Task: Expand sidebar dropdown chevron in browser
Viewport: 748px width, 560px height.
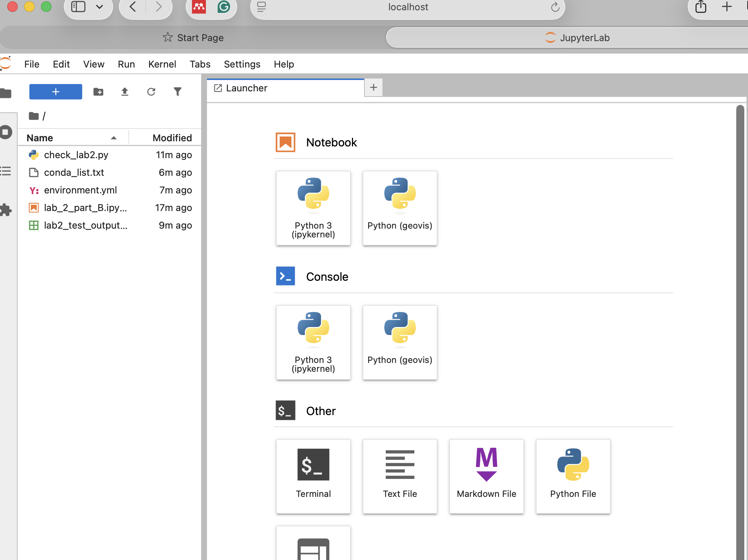Action: pyautogui.click(x=99, y=7)
